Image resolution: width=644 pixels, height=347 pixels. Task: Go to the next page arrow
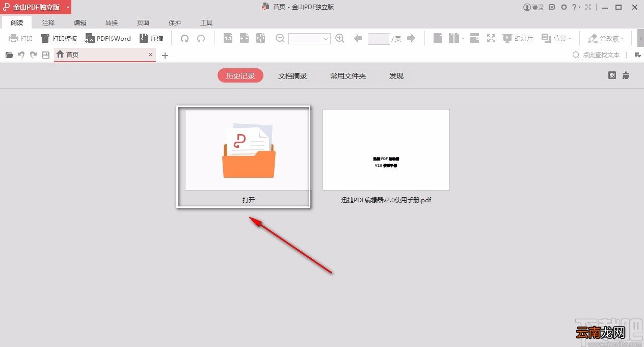click(411, 38)
